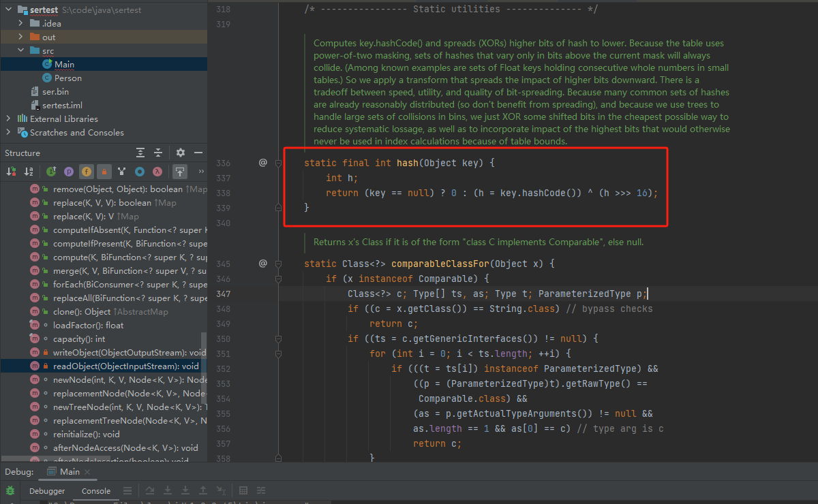
Task: Rerun debug with the green bug icon
Action: pyautogui.click(x=11, y=490)
